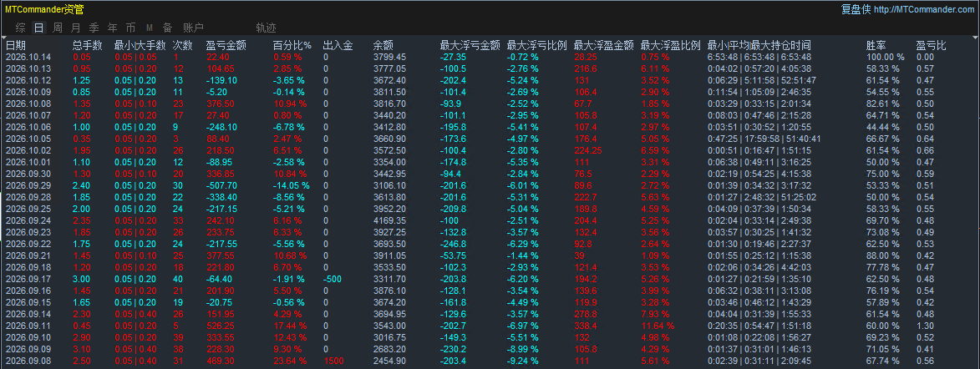Select the -500 withdrawal entry on 2026.09.17
Screen dimensions: 980x369
tap(333, 279)
